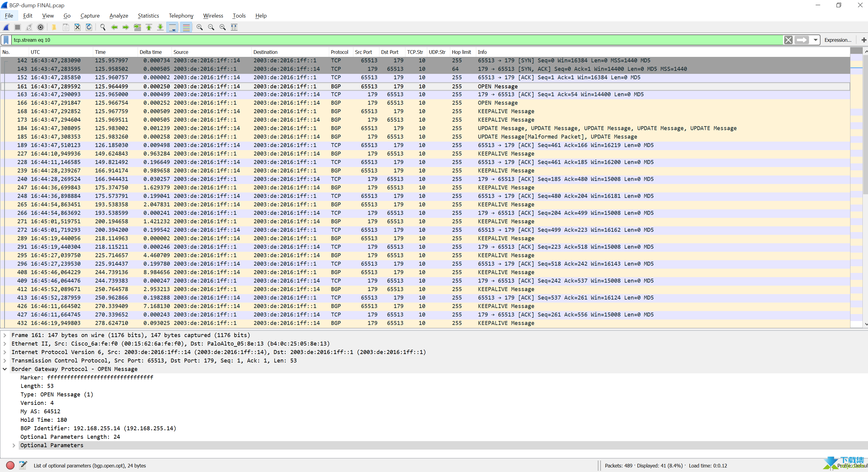Expand the Frame 161 tree node

click(x=5, y=335)
